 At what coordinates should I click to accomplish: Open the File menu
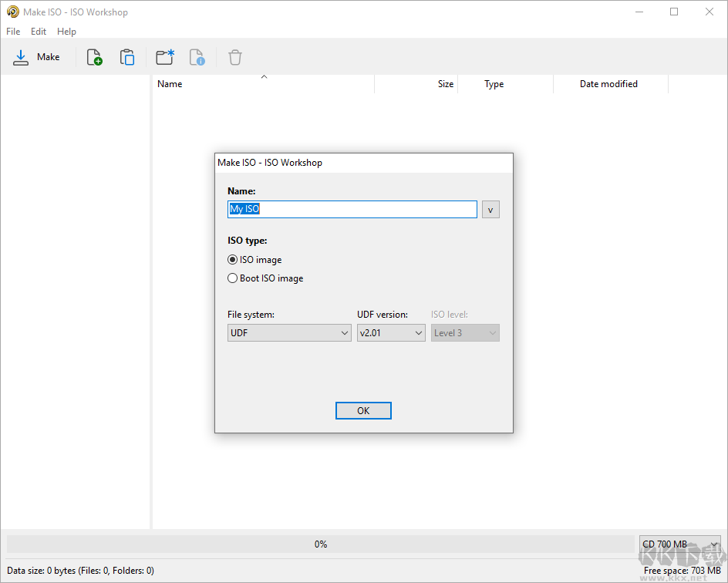[x=13, y=32]
